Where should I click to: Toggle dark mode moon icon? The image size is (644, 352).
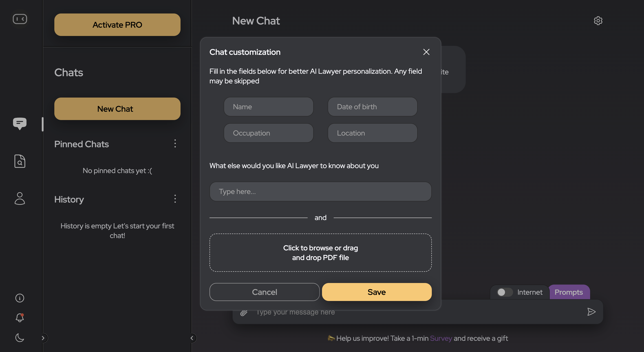20,338
